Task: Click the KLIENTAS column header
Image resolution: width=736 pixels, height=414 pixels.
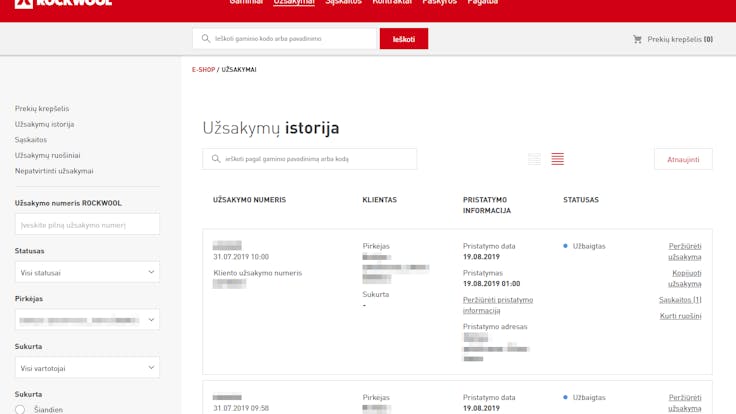Action: (x=379, y=200)
